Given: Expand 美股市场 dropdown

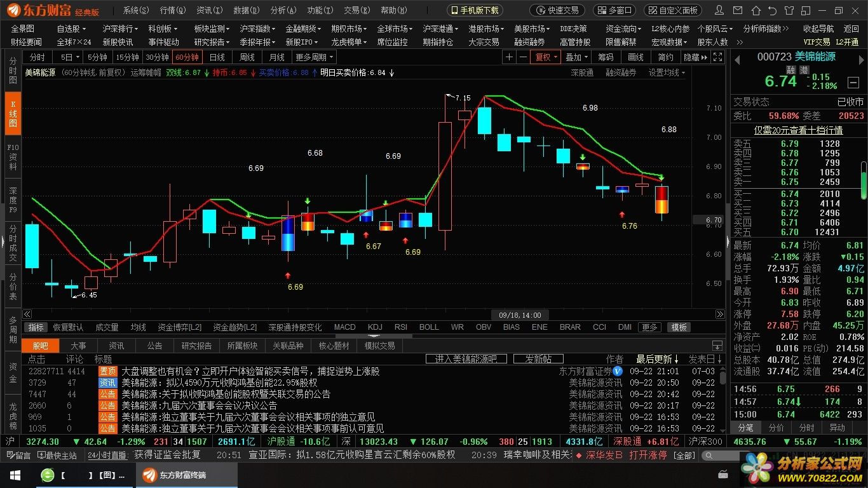Looking at the screenshot, I should coord(532,29).
